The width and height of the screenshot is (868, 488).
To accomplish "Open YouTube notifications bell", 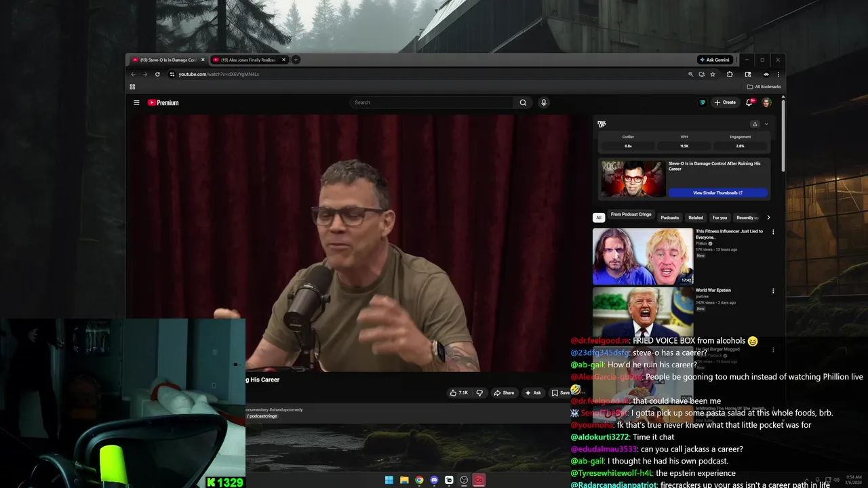I will coord(749,102).
